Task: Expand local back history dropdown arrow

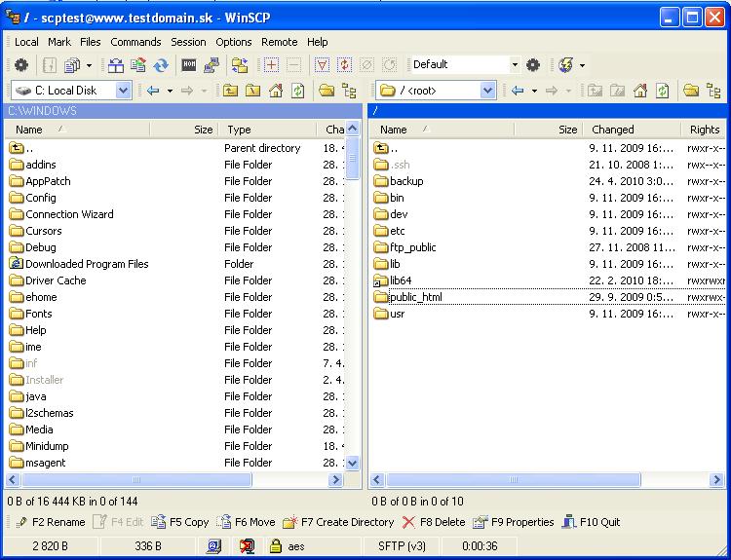Action: [x=171, y=91]
